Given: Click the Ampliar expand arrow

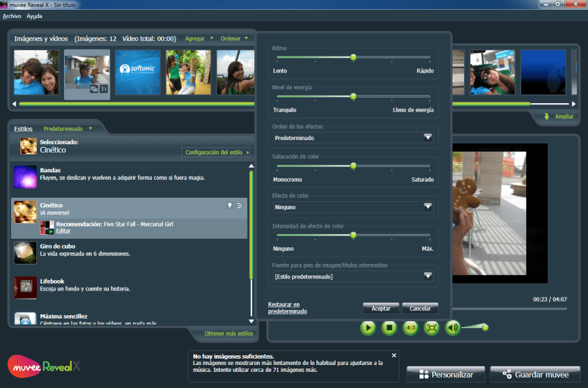Looking at the screenshot, I should click(546, 116).
